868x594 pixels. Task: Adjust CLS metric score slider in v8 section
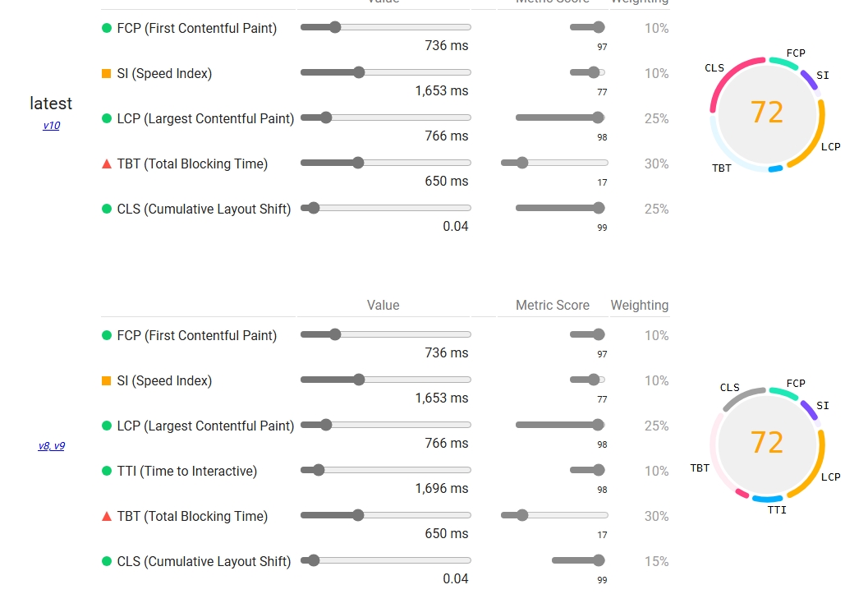pos(578,560)
